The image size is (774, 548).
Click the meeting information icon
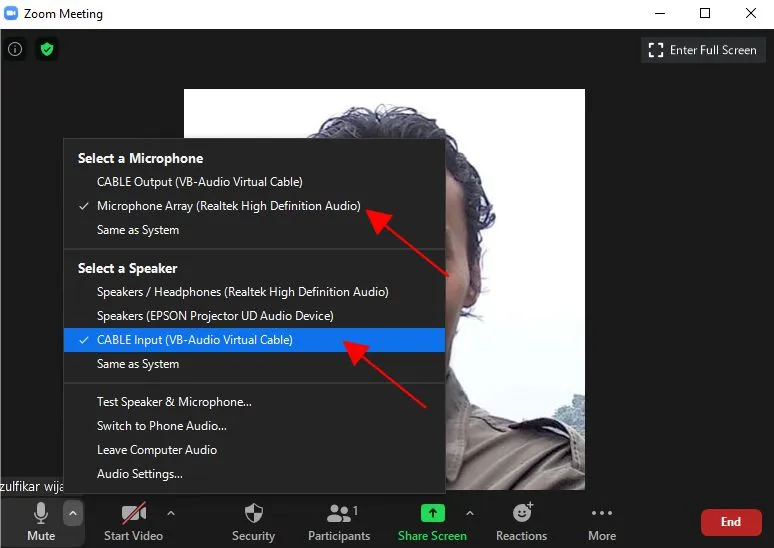[15, 49]
